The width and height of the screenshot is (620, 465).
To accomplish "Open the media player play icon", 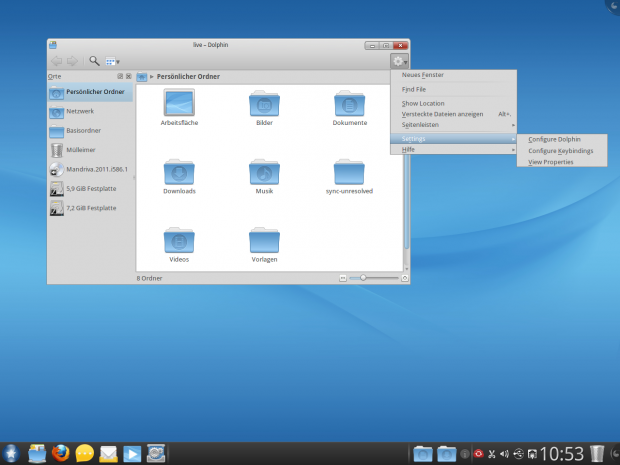I will (x=132, y=454).
